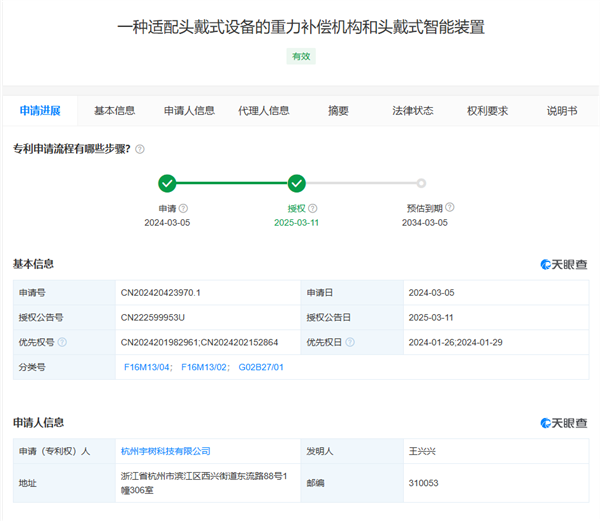Switch to 申请进展 tab
This screenshot has height=521, width=600.
click(40, 111)
